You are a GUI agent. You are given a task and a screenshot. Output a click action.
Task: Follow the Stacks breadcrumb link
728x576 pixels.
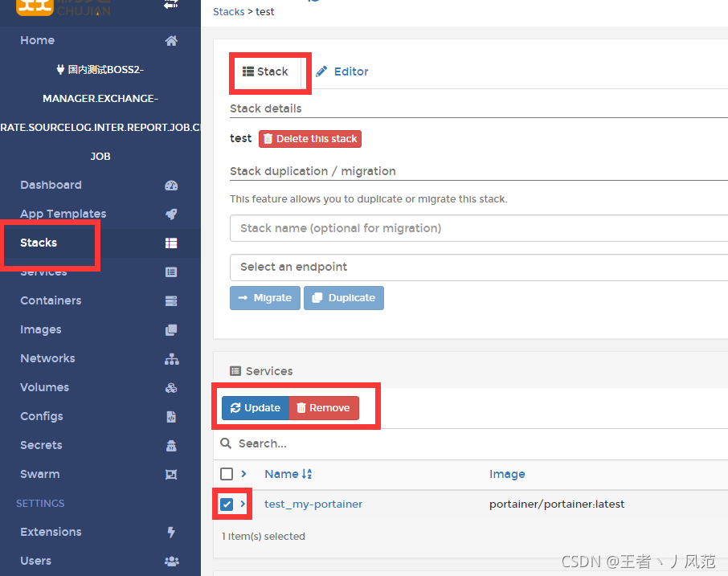228,11
